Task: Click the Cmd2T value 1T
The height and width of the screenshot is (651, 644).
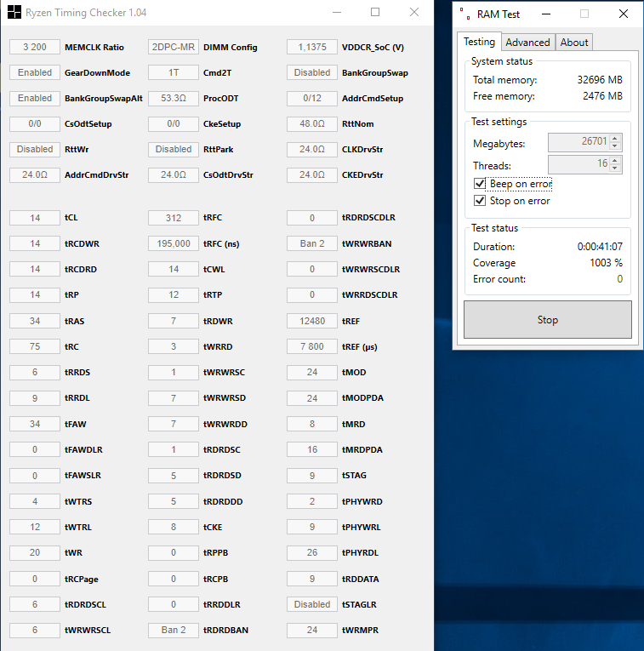Action: click(174, 72)
